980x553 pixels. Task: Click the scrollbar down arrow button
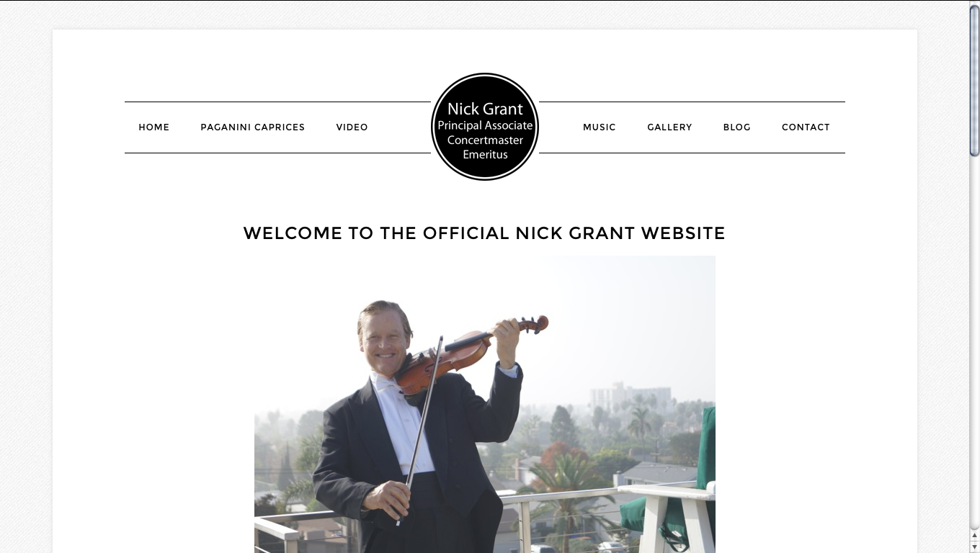point(974,547)
